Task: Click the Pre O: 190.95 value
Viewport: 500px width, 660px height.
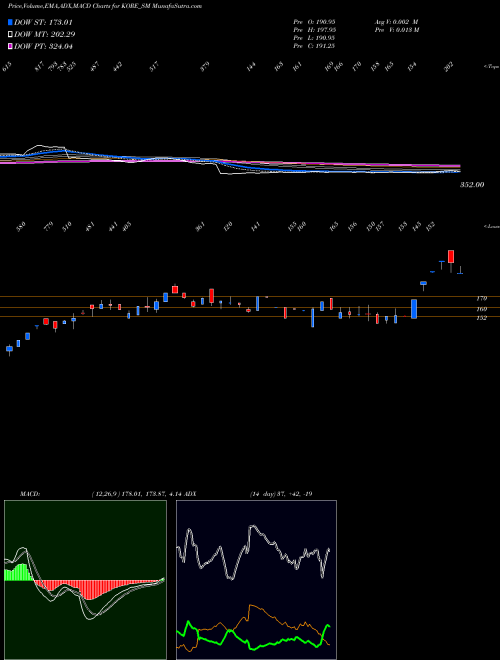Action: click(x=314, y=21)
